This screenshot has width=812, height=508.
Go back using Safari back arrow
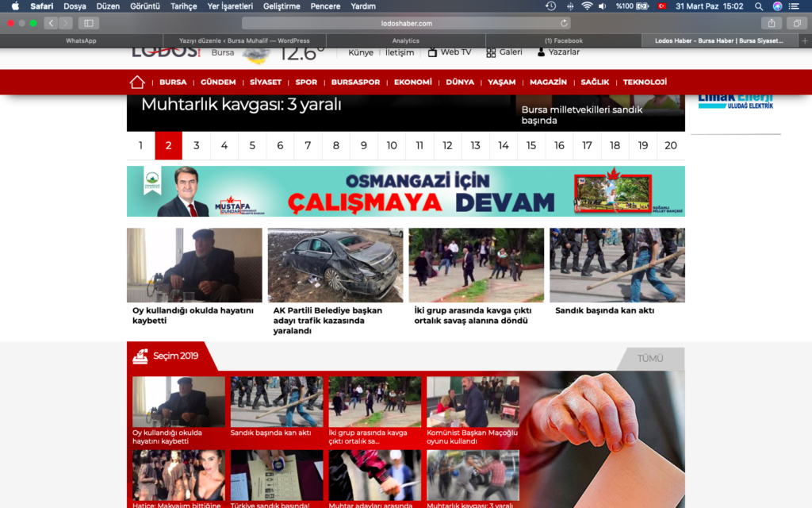tap(51, 23)
